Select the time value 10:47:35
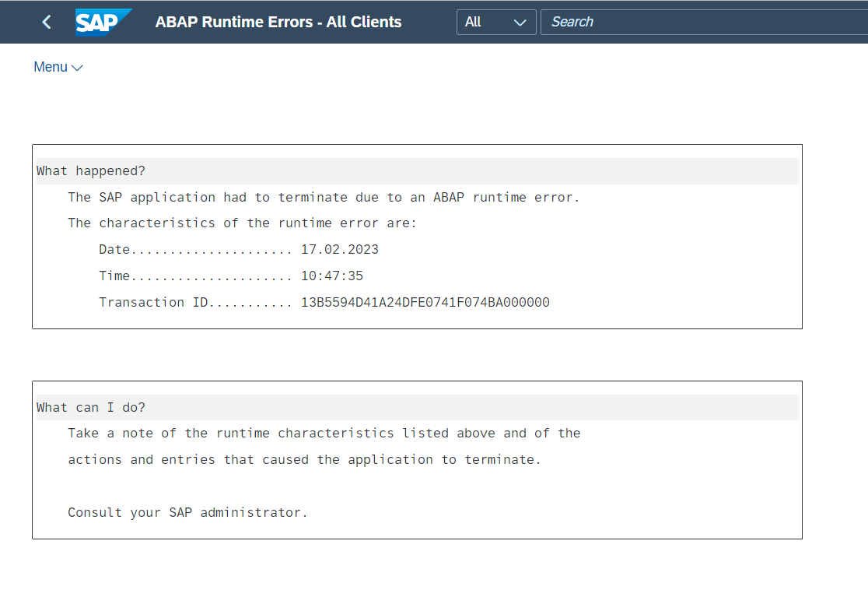The height and width of the screenshot is (597, 868). click(x=332, y=276)
